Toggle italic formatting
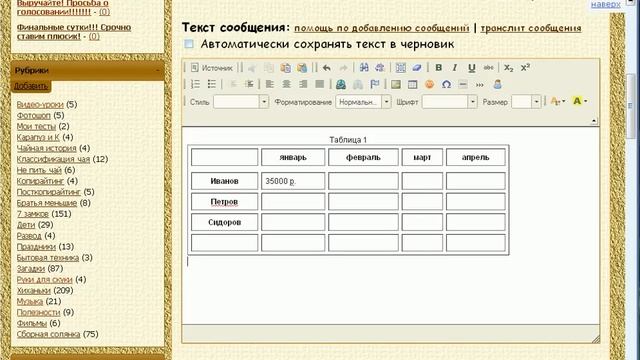 (455, 68)
